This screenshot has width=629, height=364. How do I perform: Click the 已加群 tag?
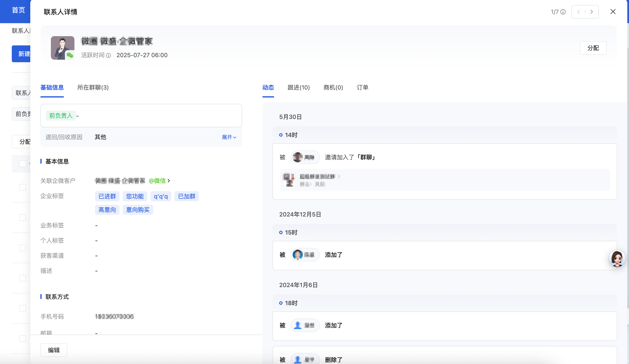tap(187, 196)
